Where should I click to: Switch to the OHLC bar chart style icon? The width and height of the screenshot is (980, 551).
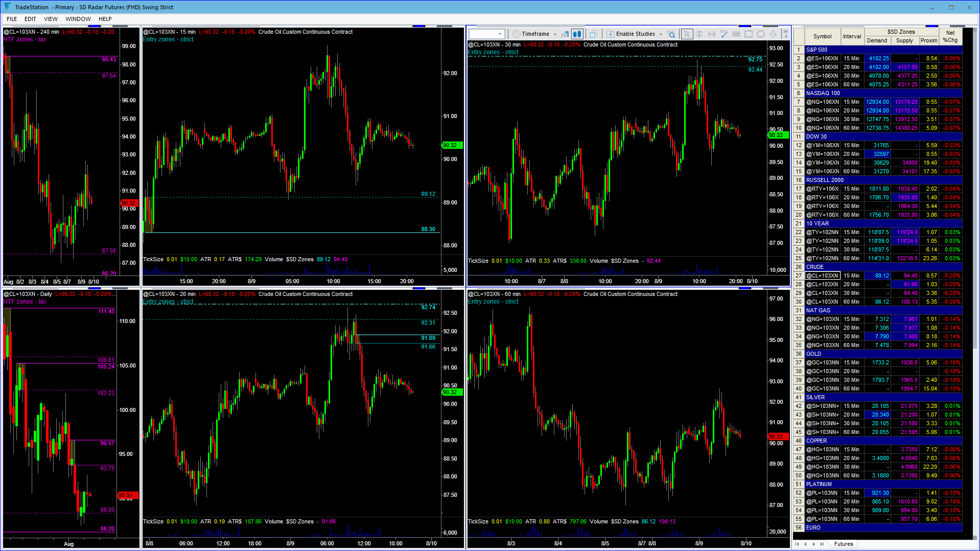[565, 34]
